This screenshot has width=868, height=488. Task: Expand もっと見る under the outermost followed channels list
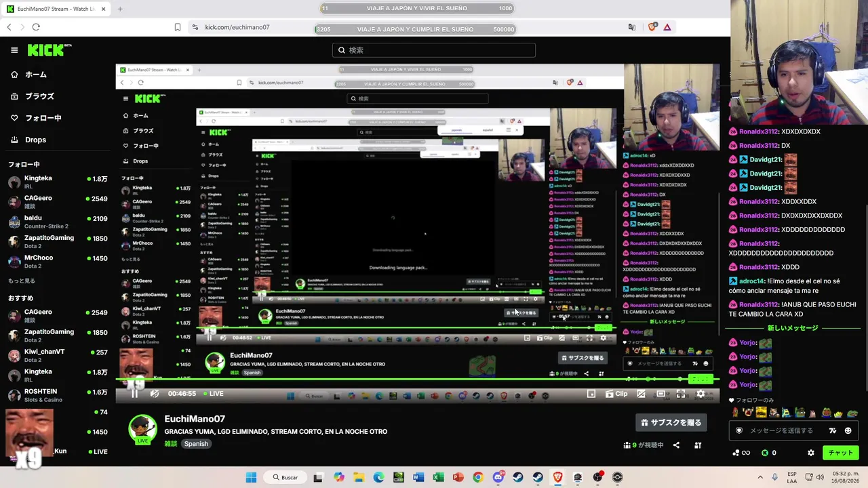coord(22,281)
